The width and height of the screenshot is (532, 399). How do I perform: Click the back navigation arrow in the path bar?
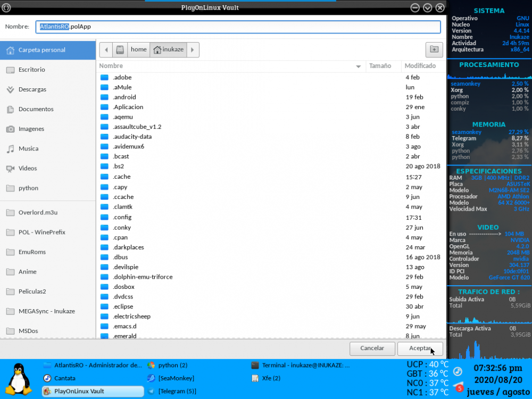106,49
